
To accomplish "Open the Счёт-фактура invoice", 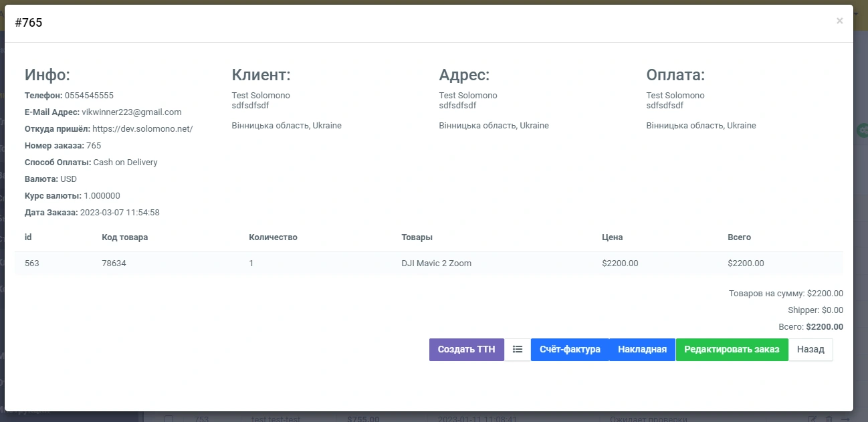I will [x=570, y=349].
